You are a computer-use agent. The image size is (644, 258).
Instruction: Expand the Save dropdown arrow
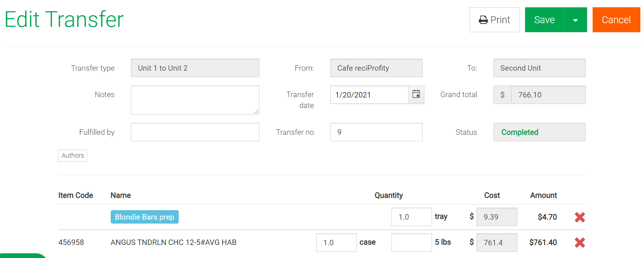point(575,20)
